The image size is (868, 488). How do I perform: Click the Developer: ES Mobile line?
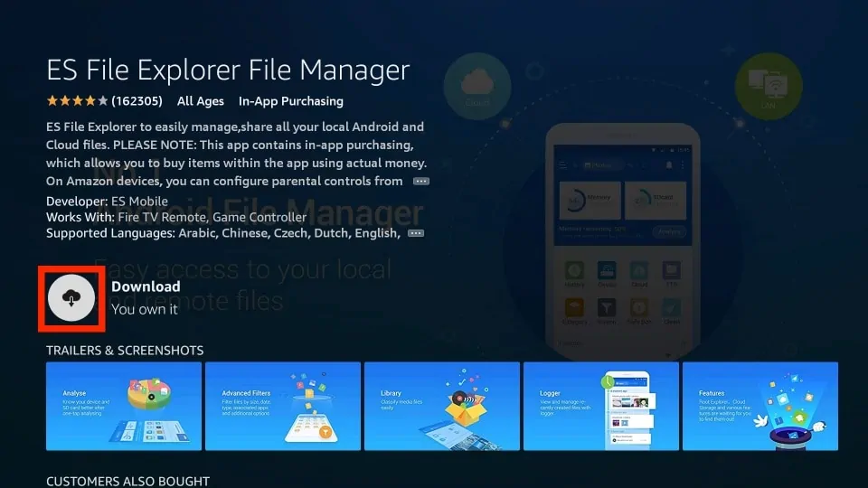[x=107, y=202]
